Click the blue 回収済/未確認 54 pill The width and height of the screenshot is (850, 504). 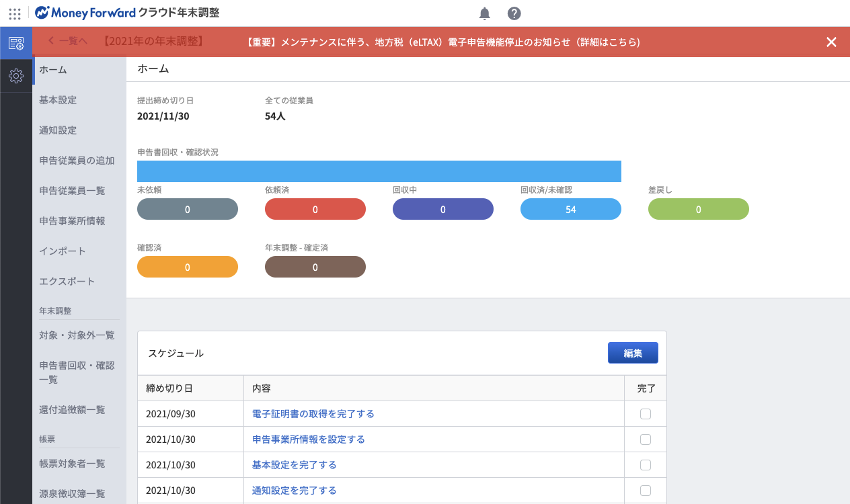tap(570, 210)
